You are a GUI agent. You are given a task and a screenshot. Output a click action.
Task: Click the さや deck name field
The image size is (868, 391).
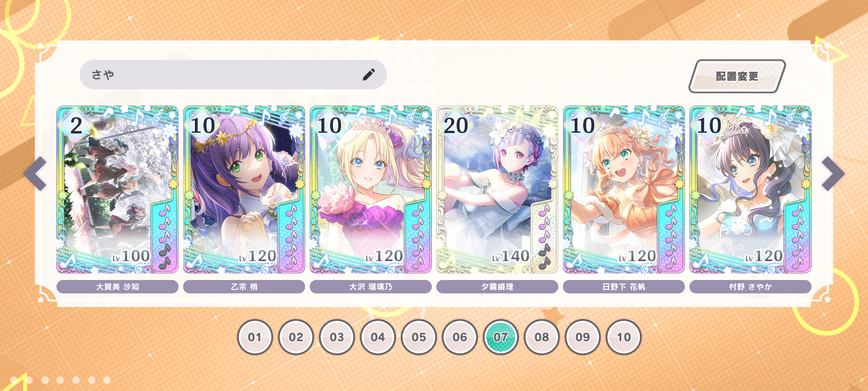click(x=233, y=74)
